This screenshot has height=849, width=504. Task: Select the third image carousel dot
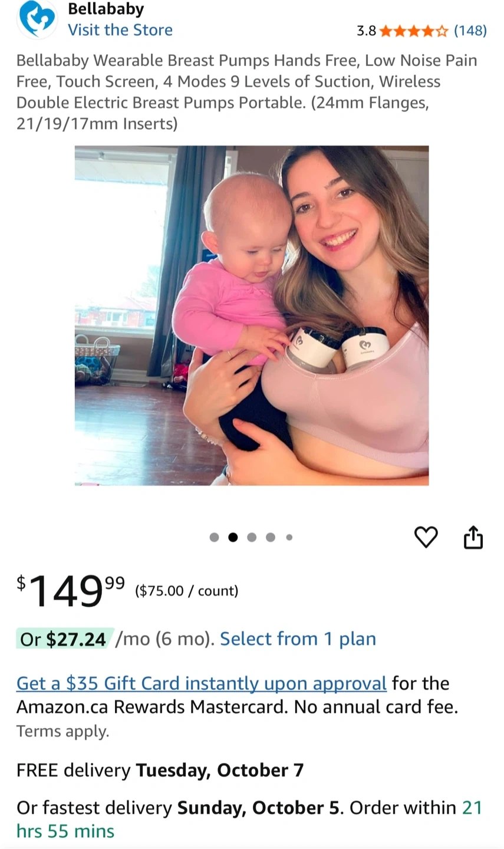pyautogui.click(x=252, y=537)
